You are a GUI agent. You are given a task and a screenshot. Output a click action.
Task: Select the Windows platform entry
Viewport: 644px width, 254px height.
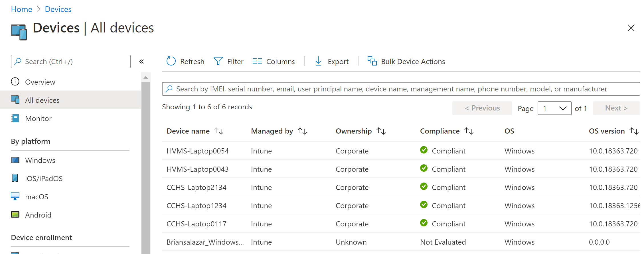70,160
